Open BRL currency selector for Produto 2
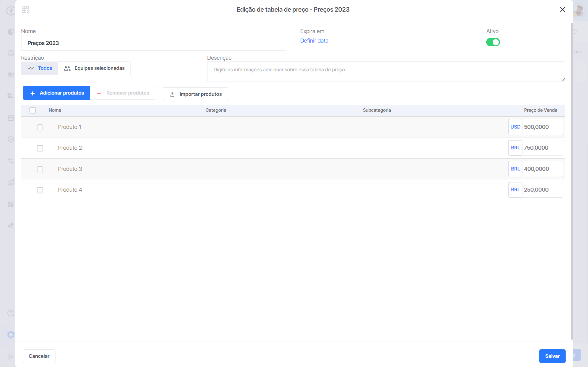 pyautogui.click(x=515, y=148)
